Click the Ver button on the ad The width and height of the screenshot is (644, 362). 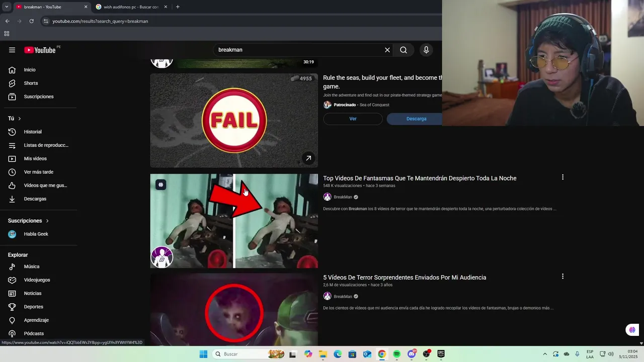(x=353, y=119)
